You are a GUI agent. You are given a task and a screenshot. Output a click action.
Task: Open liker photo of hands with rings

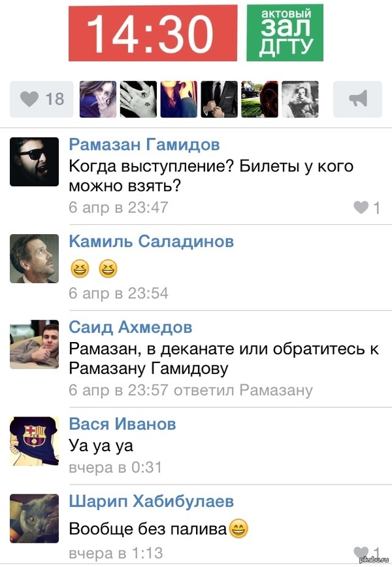(x=139, y=99)
